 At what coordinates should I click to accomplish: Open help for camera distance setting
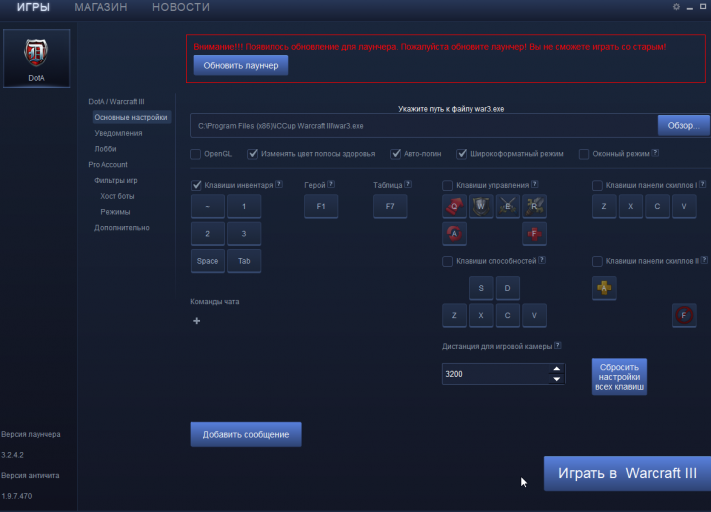(558, 345)
